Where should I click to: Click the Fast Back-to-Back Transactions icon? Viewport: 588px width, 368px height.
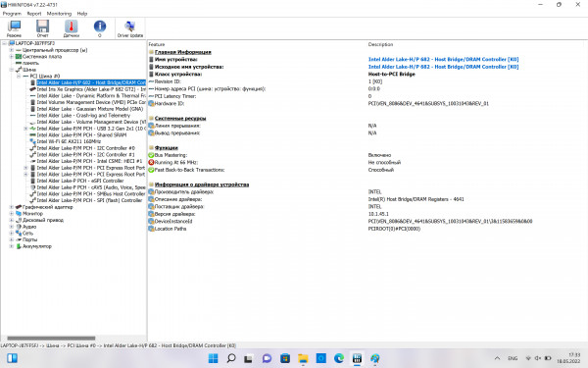[x=151, y=170]
